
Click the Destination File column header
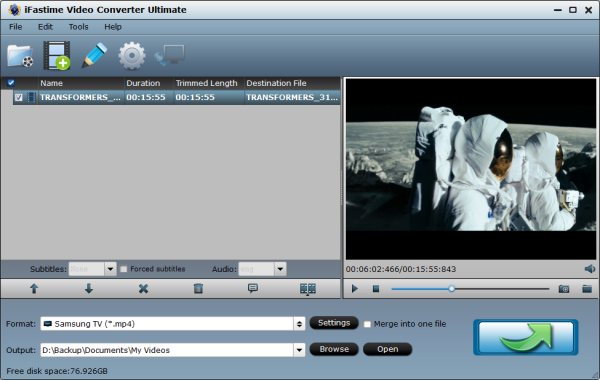click(x=292, y=83)
